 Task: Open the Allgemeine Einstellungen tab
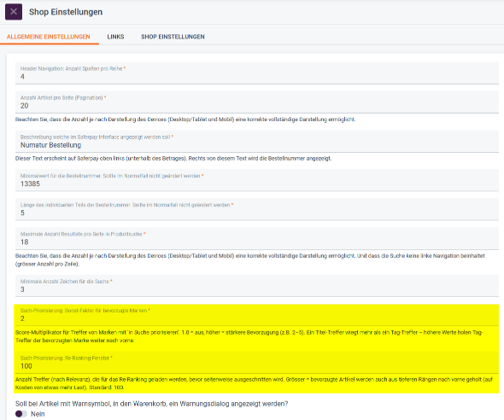coord(49,37)
